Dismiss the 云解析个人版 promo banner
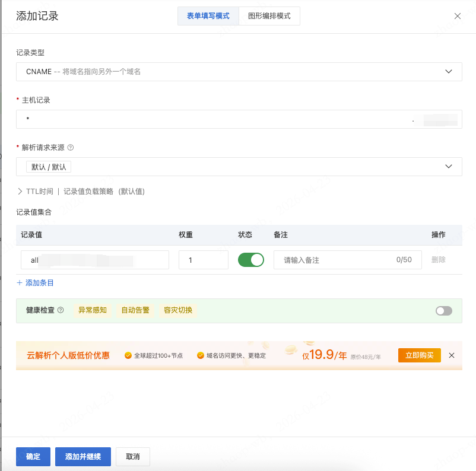Image resolution: width=476 pixels, height=471 pixels. click(x=452, y=355)
